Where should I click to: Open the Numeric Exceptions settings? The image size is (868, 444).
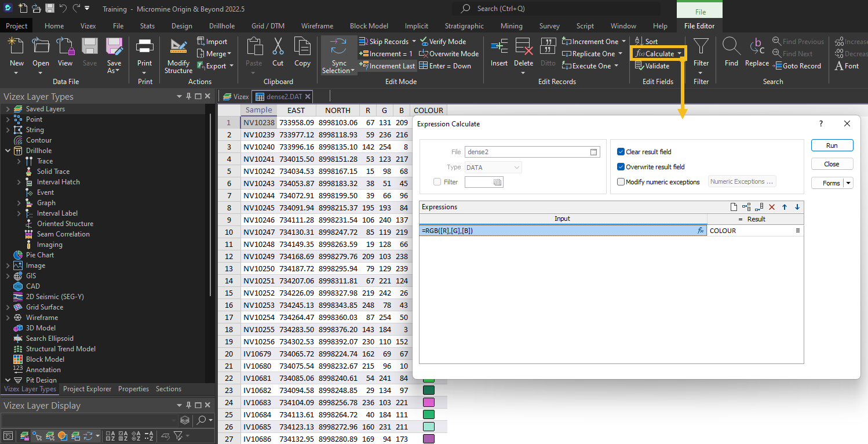[x=742, y=181]
